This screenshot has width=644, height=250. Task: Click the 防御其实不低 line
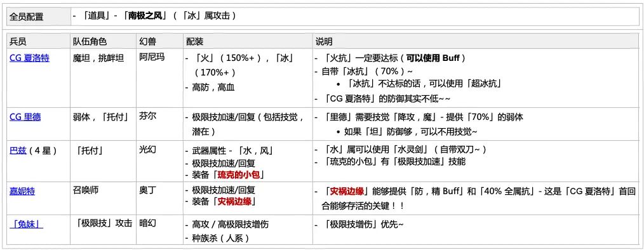387,99
